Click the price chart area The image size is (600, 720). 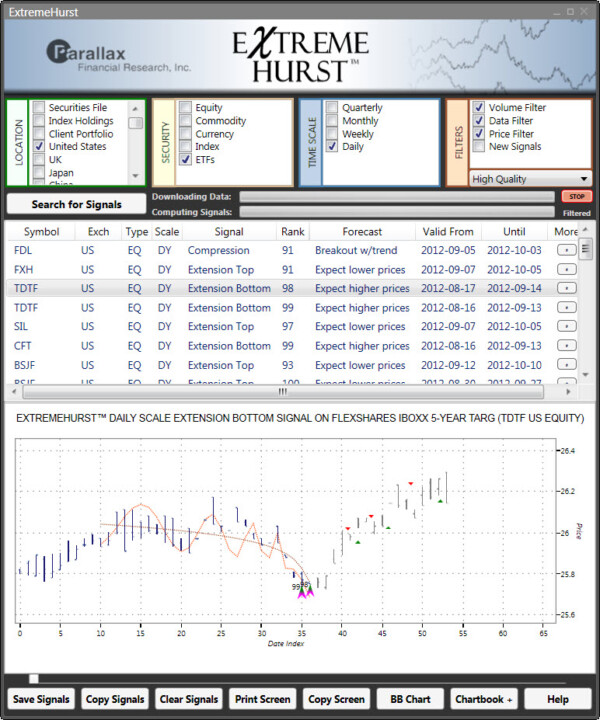click(286, 530)
